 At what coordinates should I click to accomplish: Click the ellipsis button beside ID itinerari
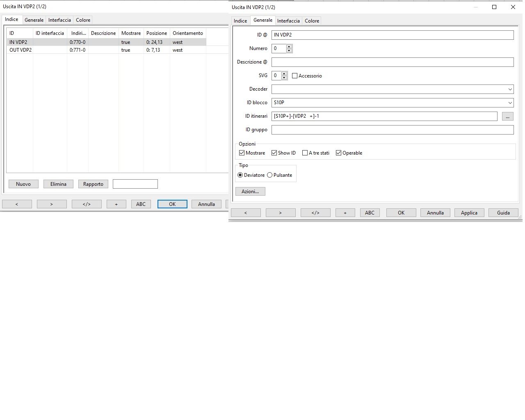click(507, 116)
